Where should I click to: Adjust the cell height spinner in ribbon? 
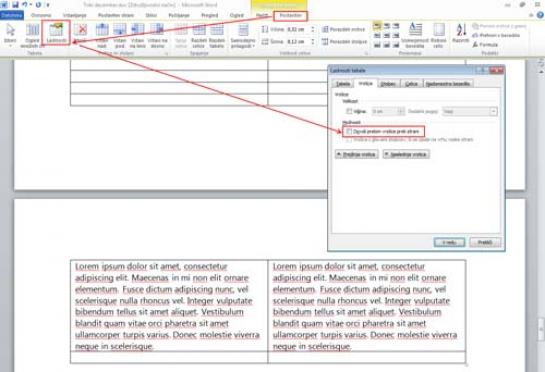click(x=312, y=29)
